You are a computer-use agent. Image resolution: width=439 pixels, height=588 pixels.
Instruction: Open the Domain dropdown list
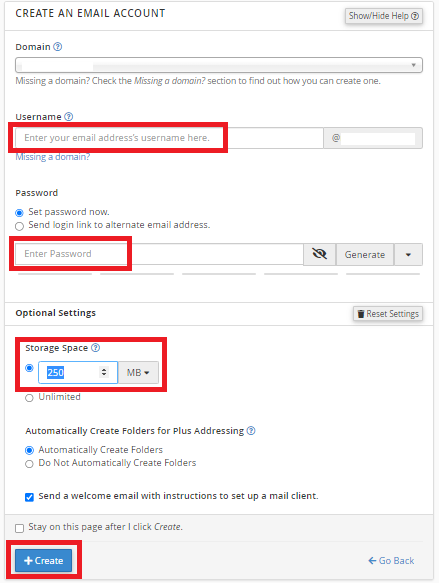point(219,65)
